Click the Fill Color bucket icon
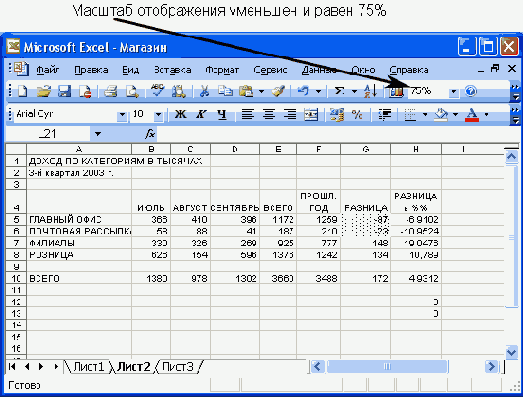The image size is (523, 397). pos(441,114)
